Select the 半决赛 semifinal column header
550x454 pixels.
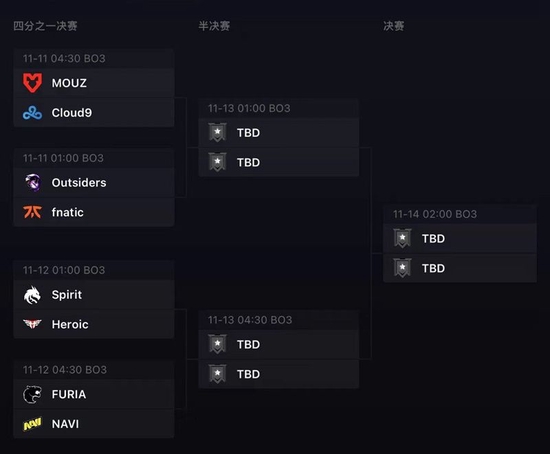(x=214, y=26)
